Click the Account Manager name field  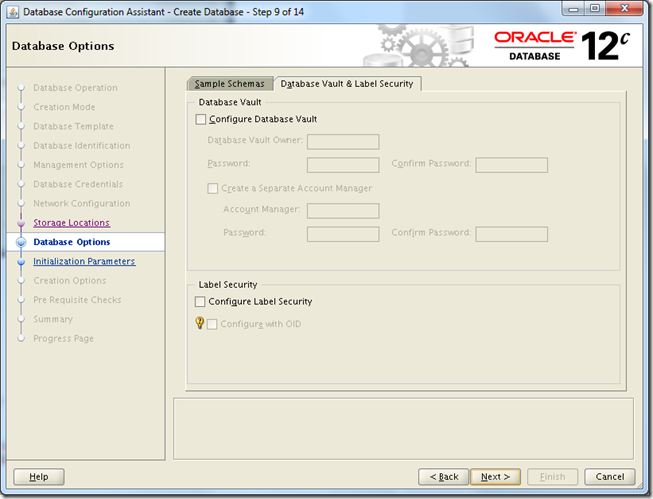click(x=343, y=211)
